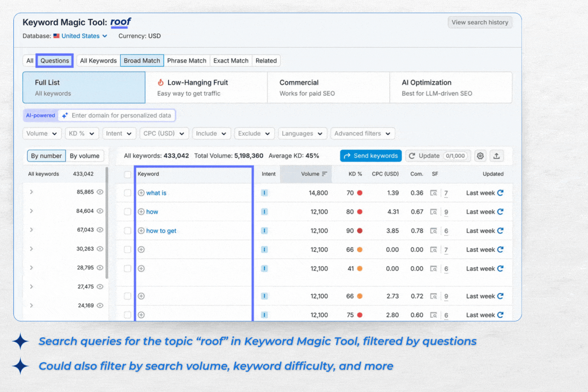
Task: Click the 'Enter domain for personalized data' field
Action: (x=116, y=115)
